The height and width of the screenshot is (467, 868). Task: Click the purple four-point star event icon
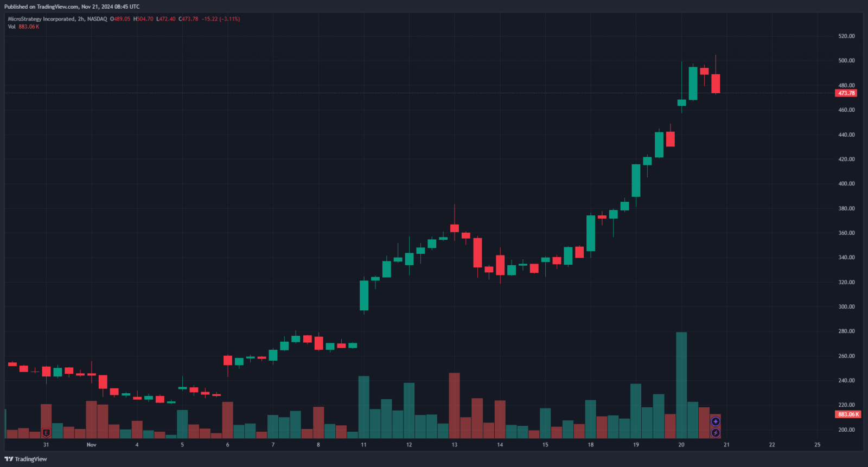tap(716, 421)
